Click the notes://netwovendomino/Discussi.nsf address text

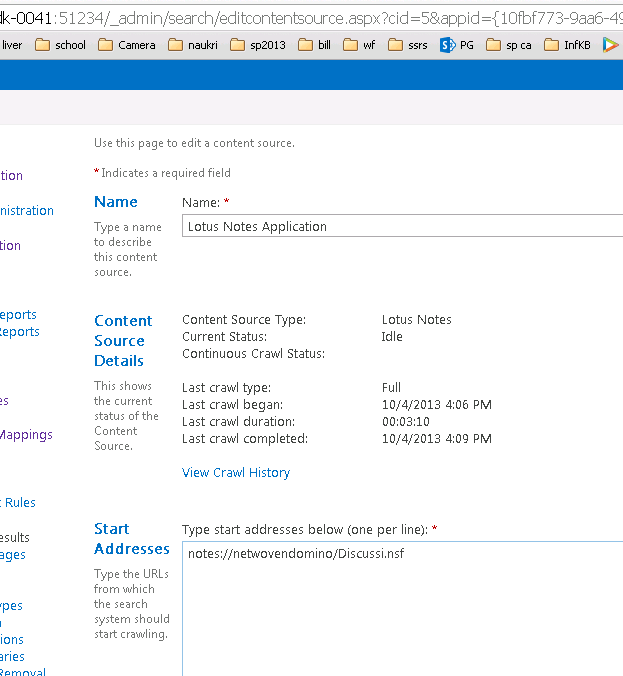pyautogui.click(x=296, y=554)
